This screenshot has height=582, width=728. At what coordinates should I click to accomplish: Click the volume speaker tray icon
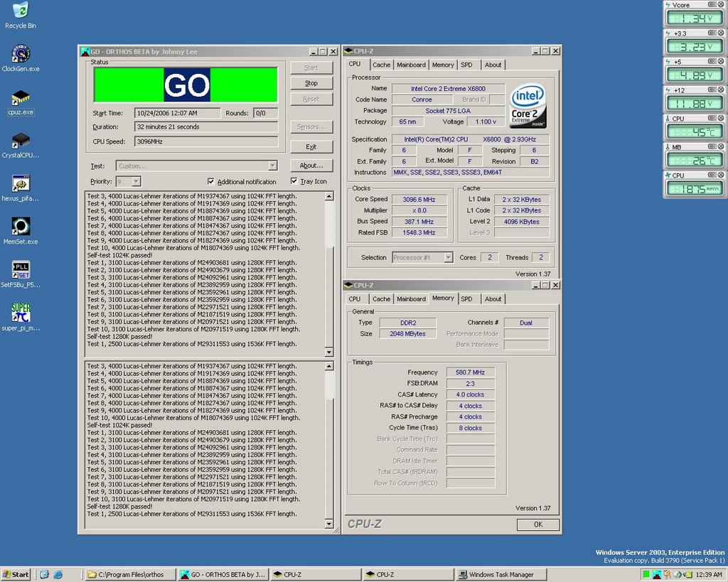[679, 575]
